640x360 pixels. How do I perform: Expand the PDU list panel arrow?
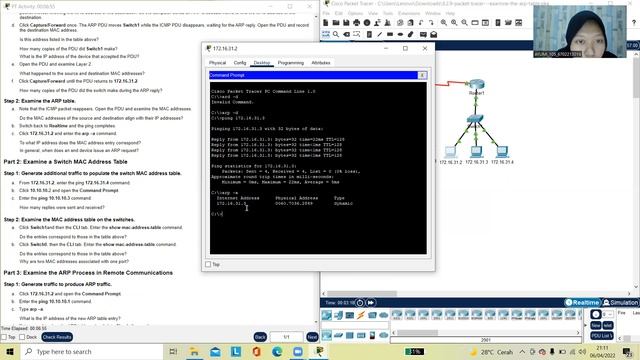[x=585, y=325]
